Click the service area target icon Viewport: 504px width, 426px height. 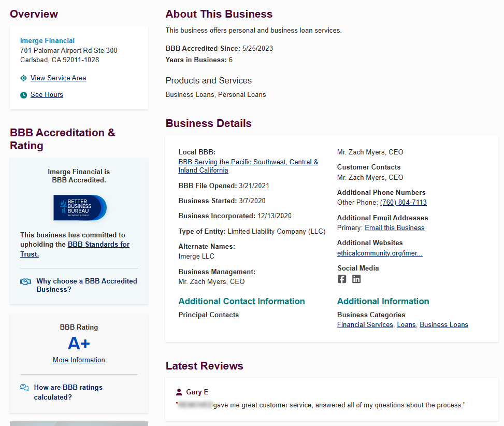(23, 78)
